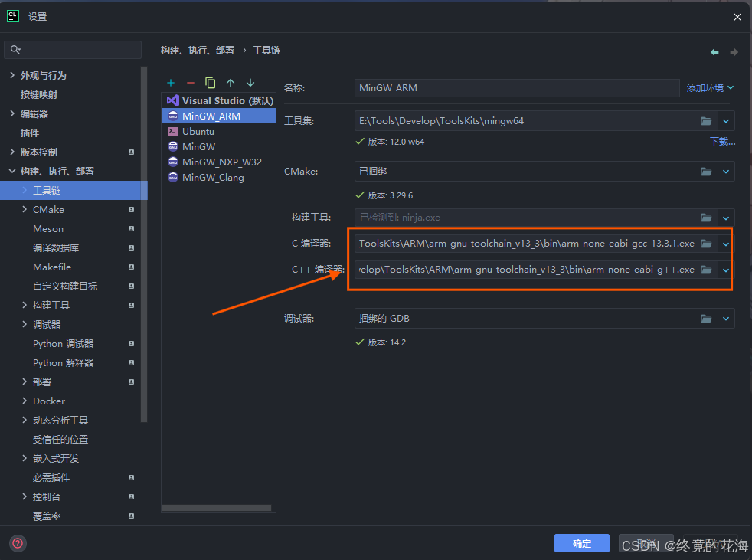Click the 名称 field containing MinGW_ARM
The width and height of the screenshot is (752, 560).
click(517, 88)
